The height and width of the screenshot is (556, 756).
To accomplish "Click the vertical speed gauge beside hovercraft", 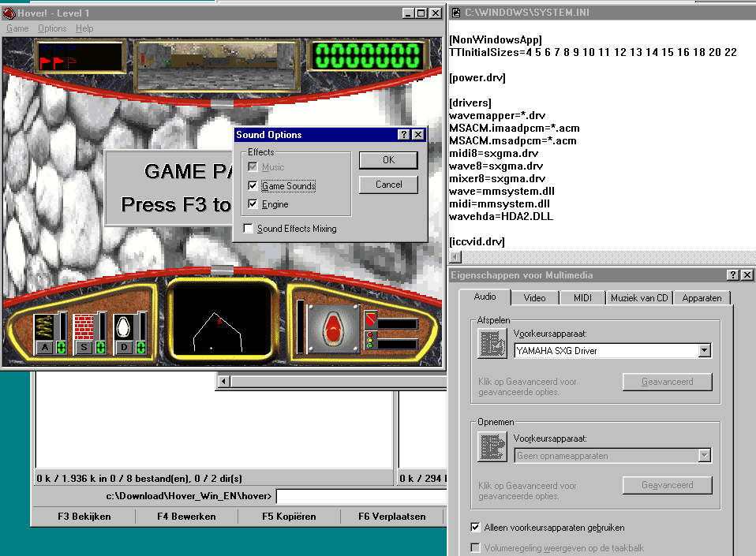I will (301, 327).
